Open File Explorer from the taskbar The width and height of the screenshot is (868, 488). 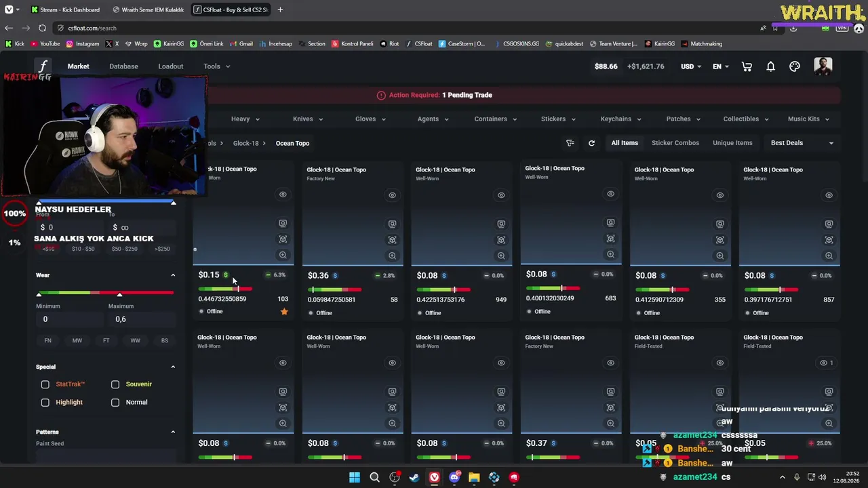(x=474, y=477)
